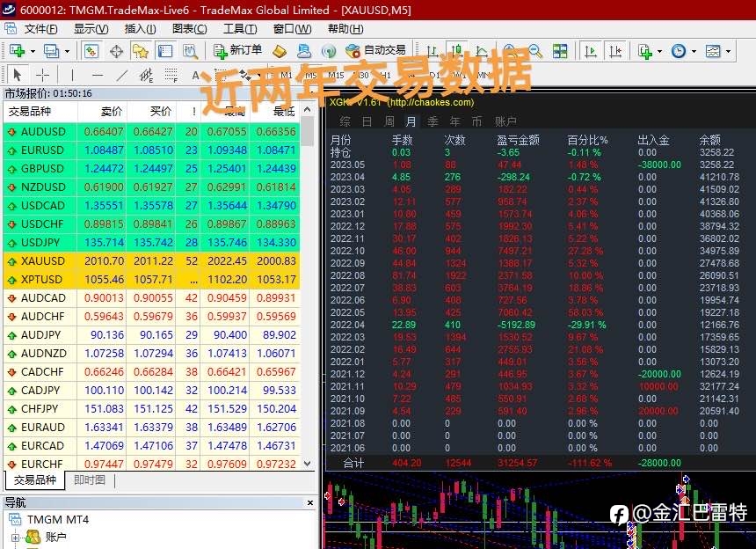Select the text label A tool
Screen dimensions: 756x549
195,75
